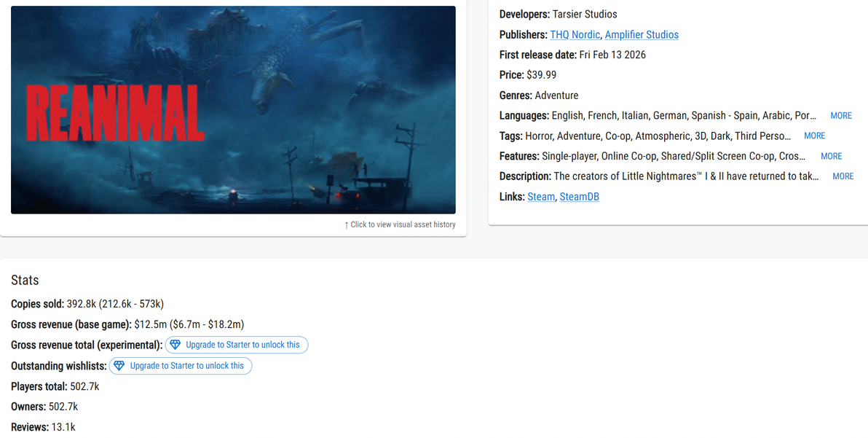
Task: Click diamond icon beside Outstanding wishlists upgrade
Action: point(119,365)
